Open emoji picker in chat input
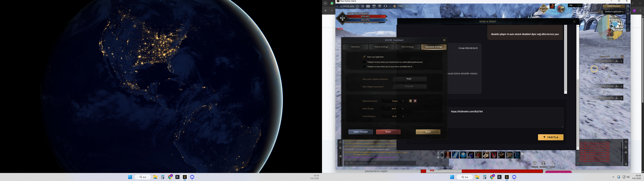 click(x=352, y=163)
